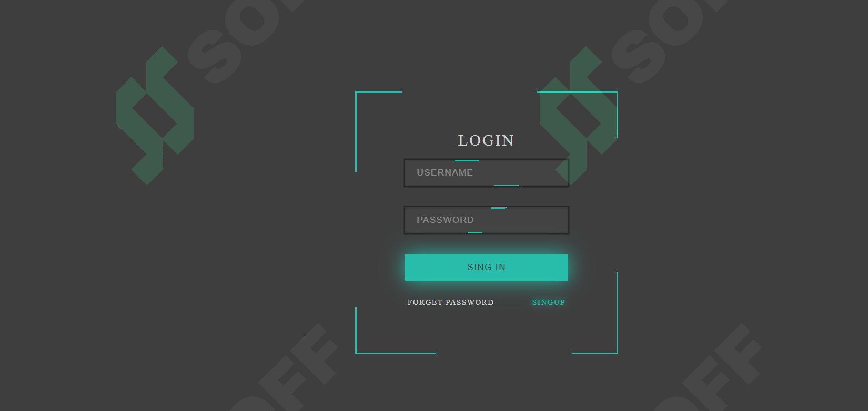Image resolution: width=868 pixels, height=411 pixels.
Task: Click the OFF watermark text at bottom right
Action: click(710, 371)
